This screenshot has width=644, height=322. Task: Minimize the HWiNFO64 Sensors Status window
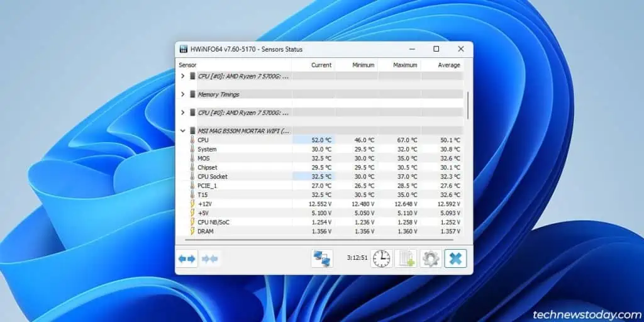(411, 49)
